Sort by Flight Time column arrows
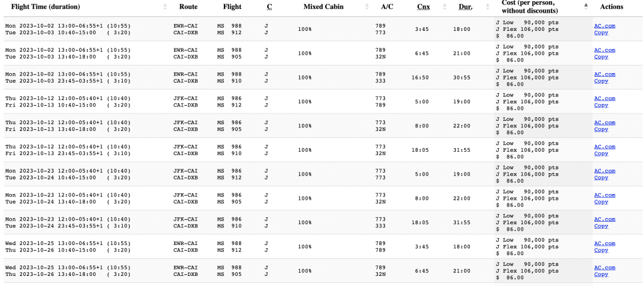This screenshot has width=644, height=286. (x=165, y=6)
